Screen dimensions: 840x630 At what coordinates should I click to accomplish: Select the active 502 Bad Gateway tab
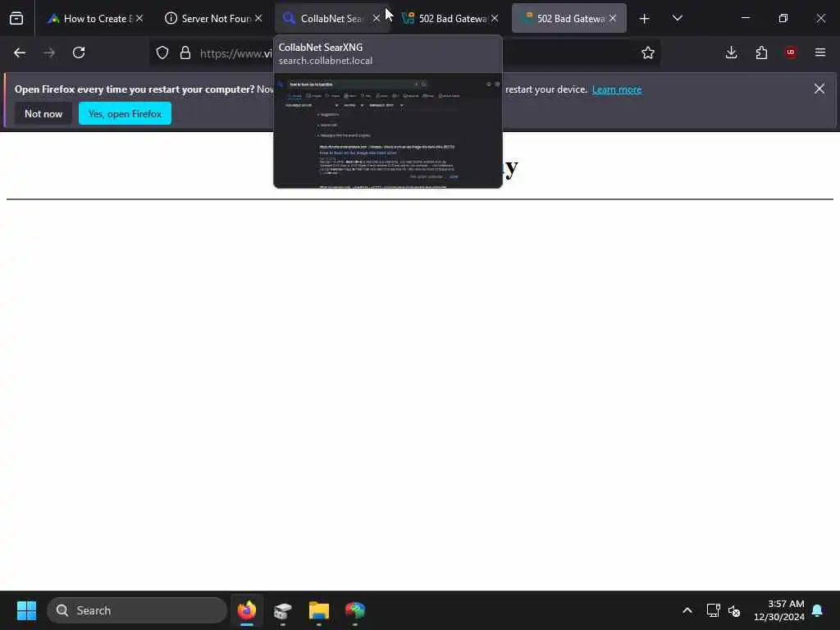568,18
